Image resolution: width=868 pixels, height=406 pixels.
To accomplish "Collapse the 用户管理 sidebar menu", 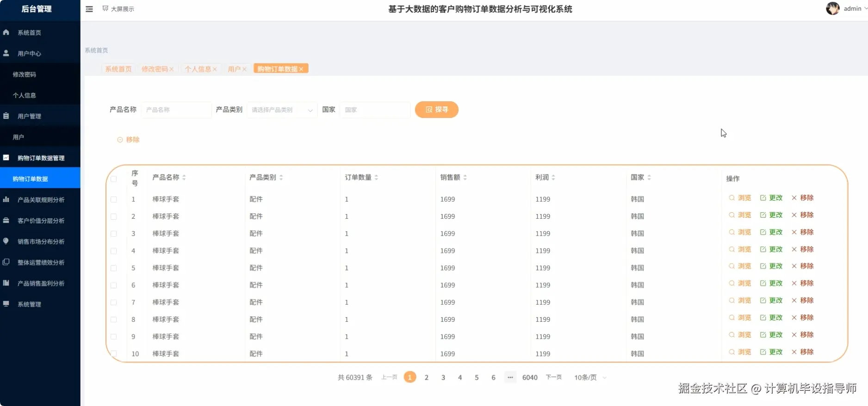I will 40,116.
